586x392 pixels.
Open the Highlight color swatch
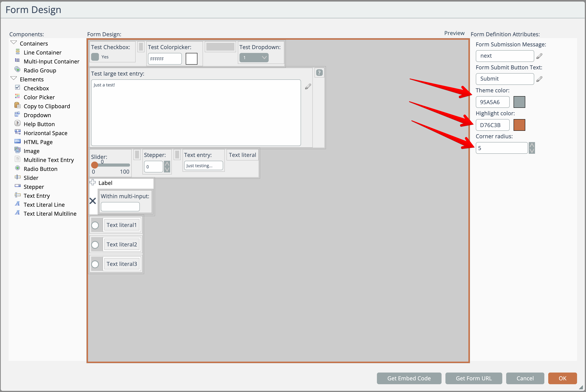point(519,125)
